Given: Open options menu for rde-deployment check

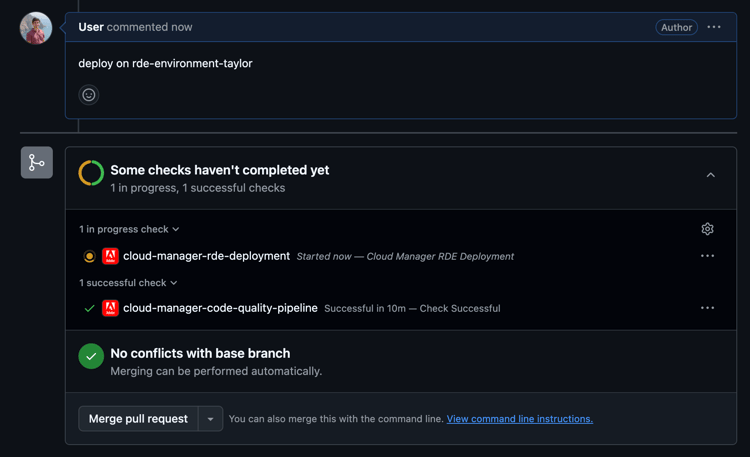Looking at the screenshot, I should 707,256.
